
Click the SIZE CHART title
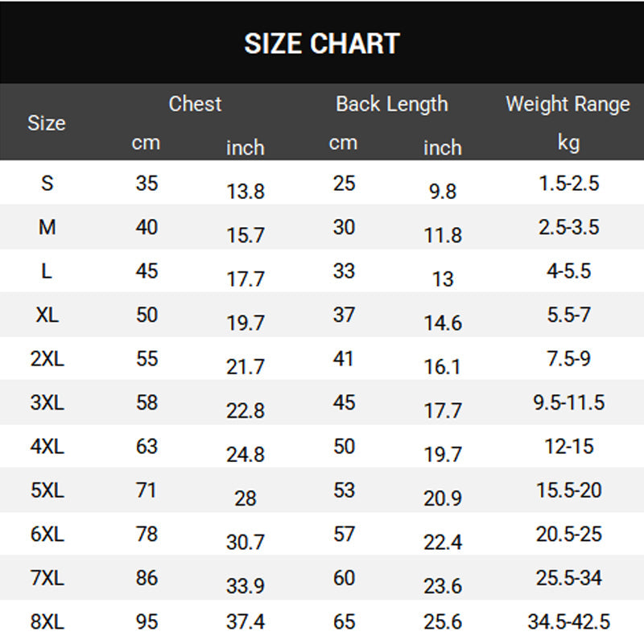[x=321, y=43]
